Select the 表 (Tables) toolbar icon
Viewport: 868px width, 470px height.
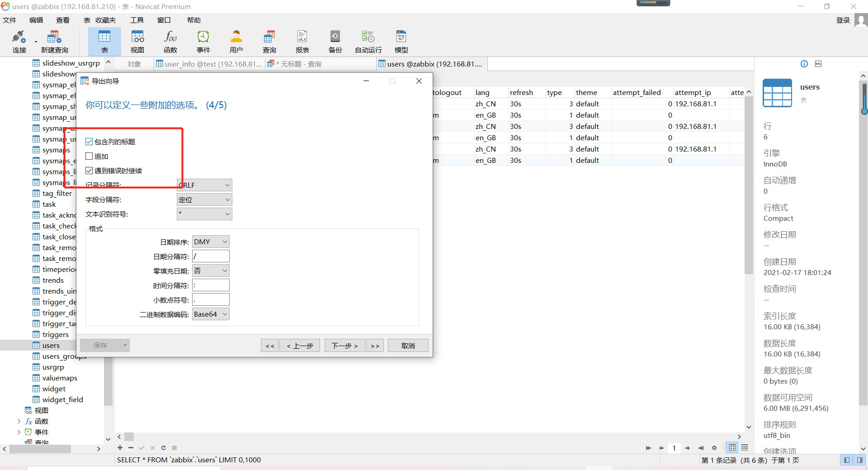[104, 41]
